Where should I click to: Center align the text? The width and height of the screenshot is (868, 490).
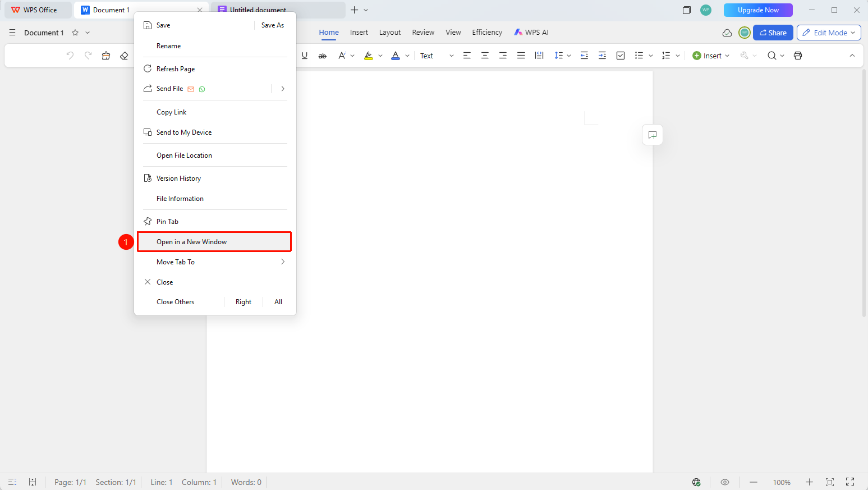point(485,56)
